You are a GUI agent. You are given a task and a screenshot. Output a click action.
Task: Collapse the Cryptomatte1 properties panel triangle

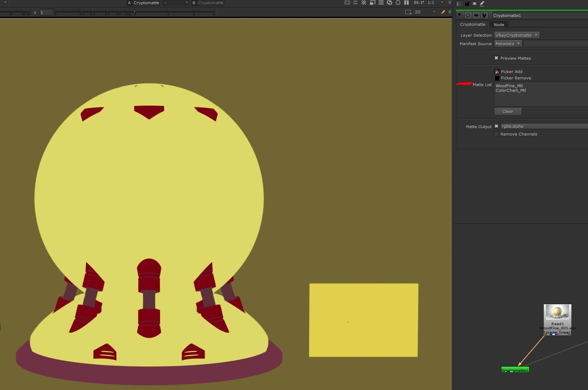pos(459,15)
